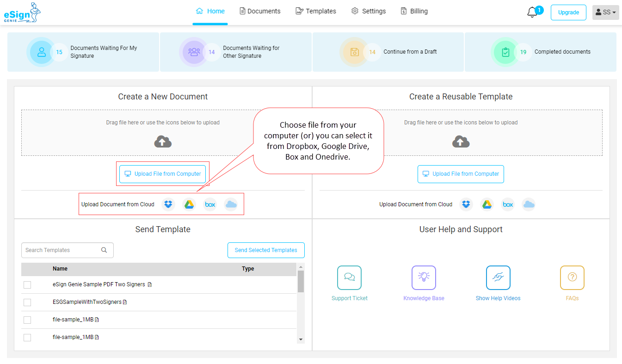Viewport: 622px width, 364px height.
Task: Choose Google Drive under Create a New Document
Action: tap(189, 204)
